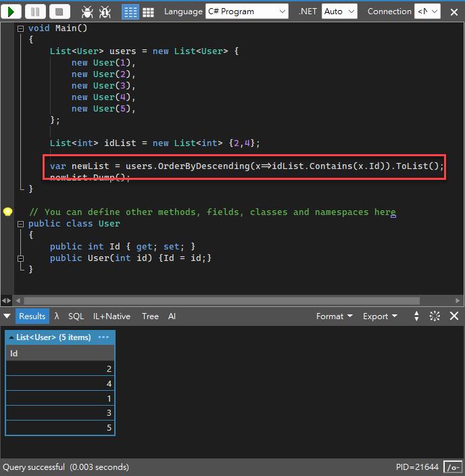Click the lightbulb quick-fix icon in margin
The width and height of the screenshot is (465, 476).
[7, 212]
